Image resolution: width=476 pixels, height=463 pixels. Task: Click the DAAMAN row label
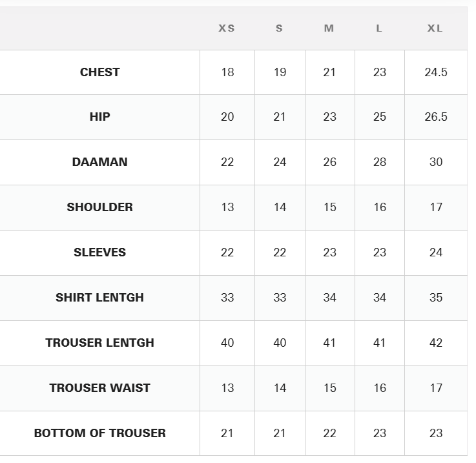point(100,162)
